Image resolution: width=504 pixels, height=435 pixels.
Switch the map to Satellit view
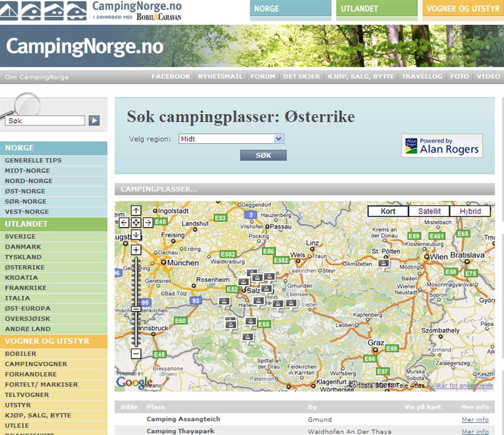coord(429,211)
